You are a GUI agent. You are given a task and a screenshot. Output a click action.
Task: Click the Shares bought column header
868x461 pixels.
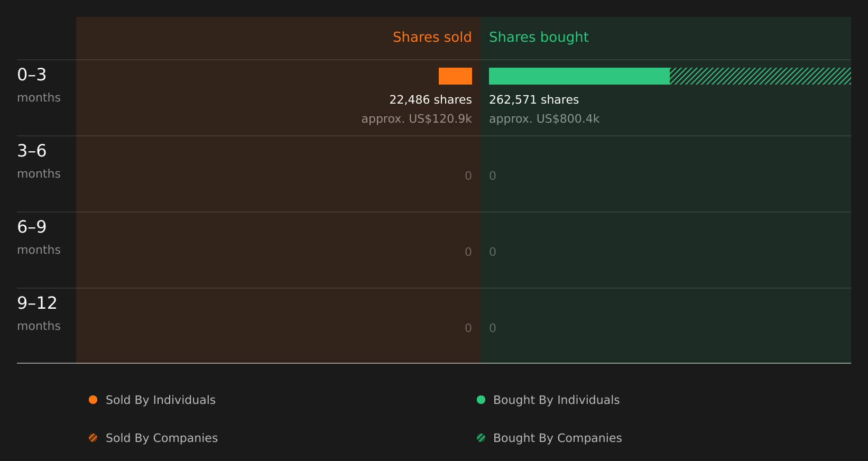539,37
